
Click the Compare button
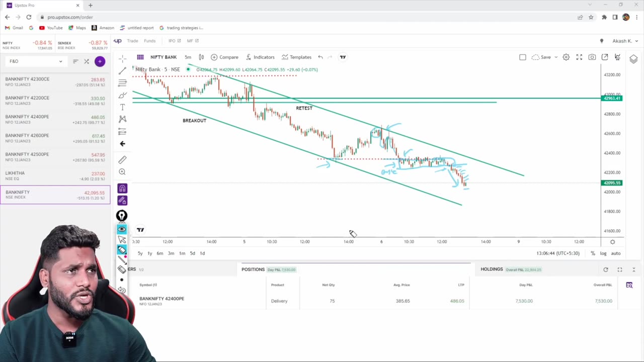pyautogui.click(x=224, y=57)
